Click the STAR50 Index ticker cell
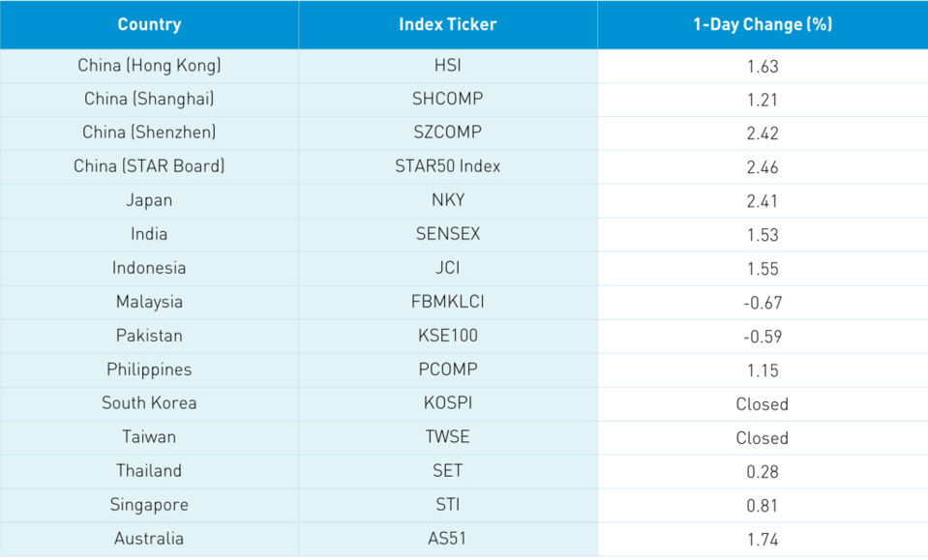Image resolution: width=928 pixels, height=560 pixels. [448, 166]
